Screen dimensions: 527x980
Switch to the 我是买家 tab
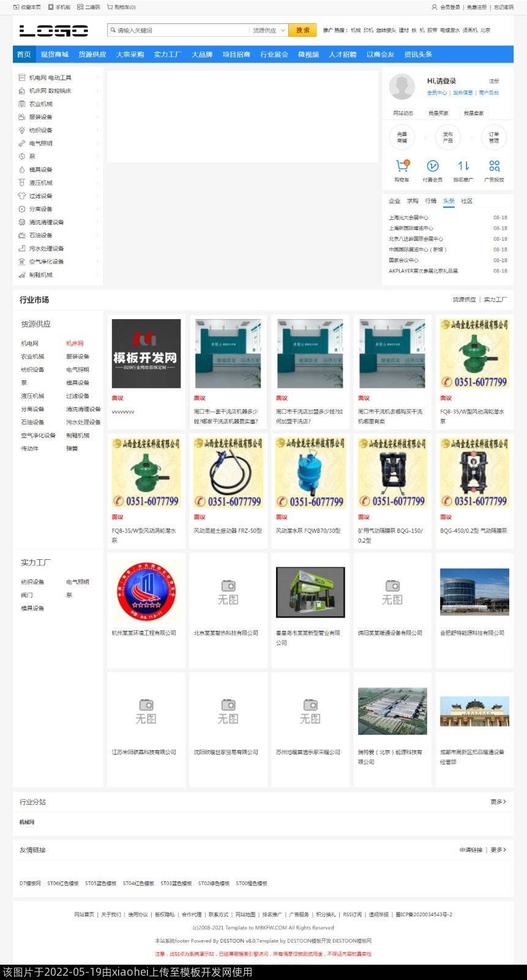point(438,113)
